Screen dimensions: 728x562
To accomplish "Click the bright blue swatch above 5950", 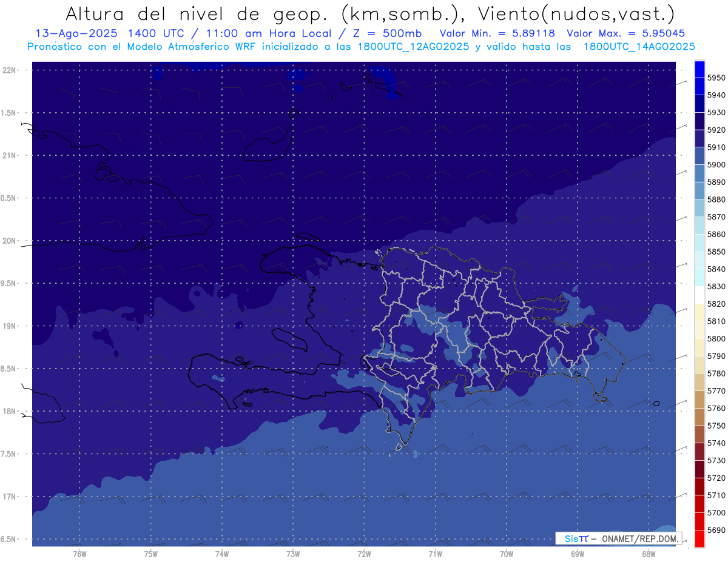I will tap(699, 69).
